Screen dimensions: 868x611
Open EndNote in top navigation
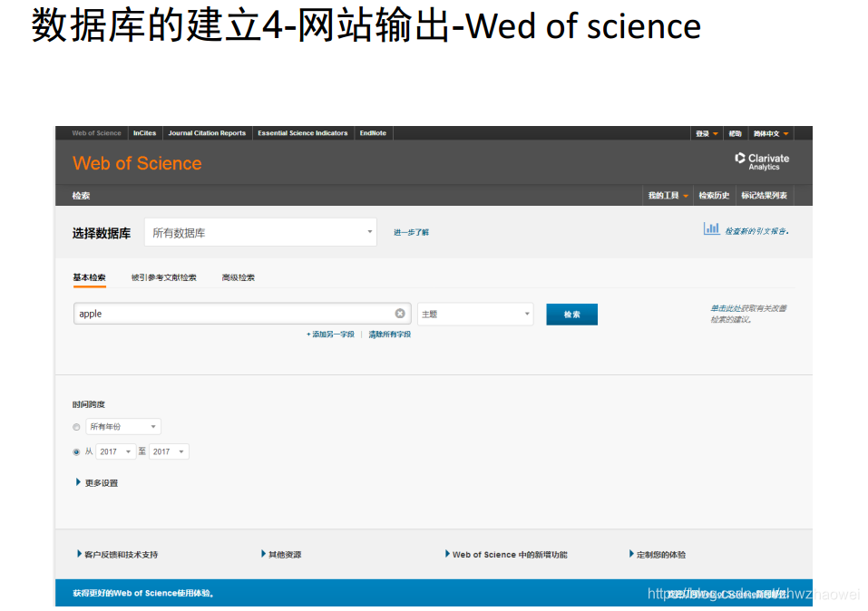[373, 133]
